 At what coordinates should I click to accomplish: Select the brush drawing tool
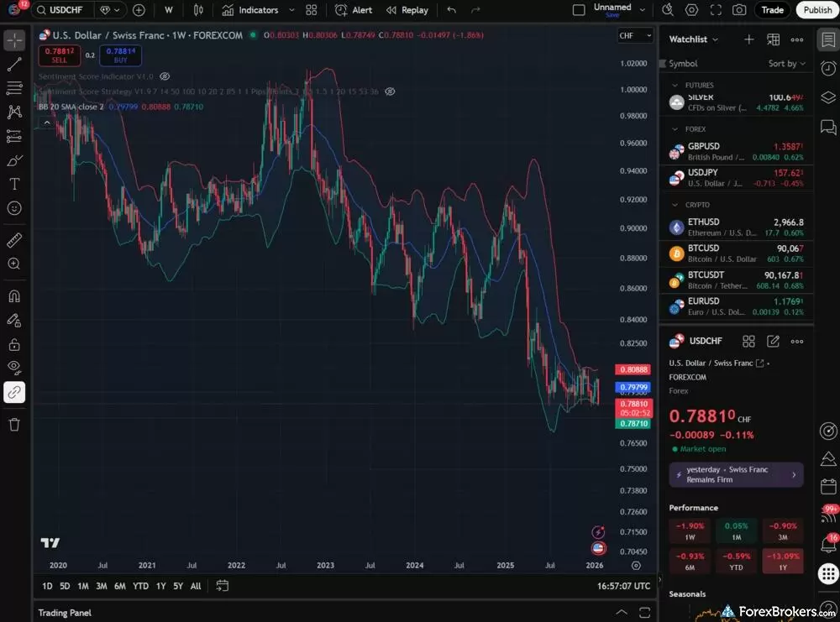[x=14, y=160]
